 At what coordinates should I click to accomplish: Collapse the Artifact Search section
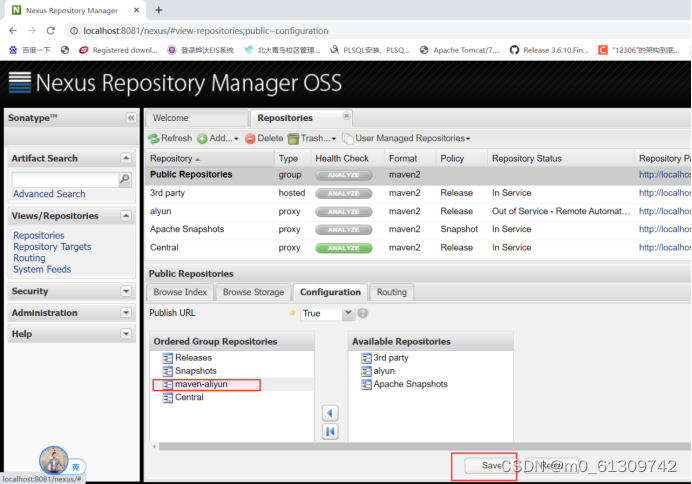[126, 158]
